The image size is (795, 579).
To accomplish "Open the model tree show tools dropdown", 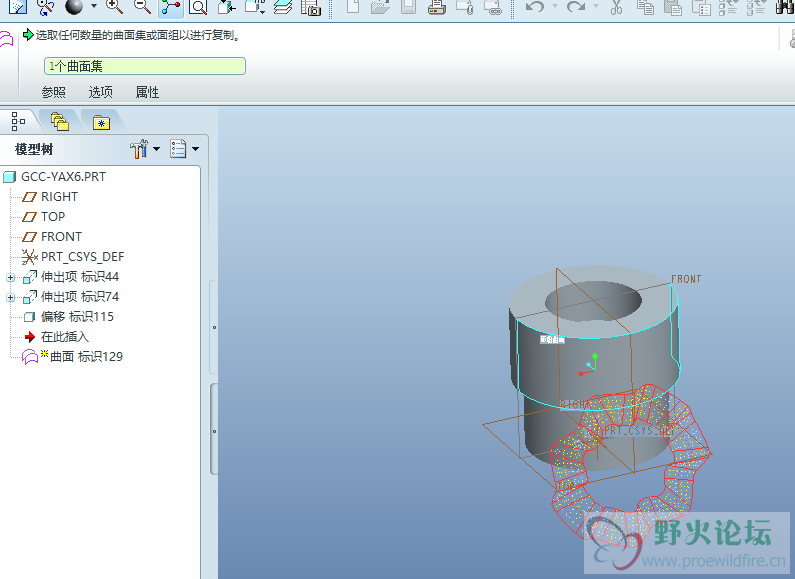I will [x=145, y=149].
